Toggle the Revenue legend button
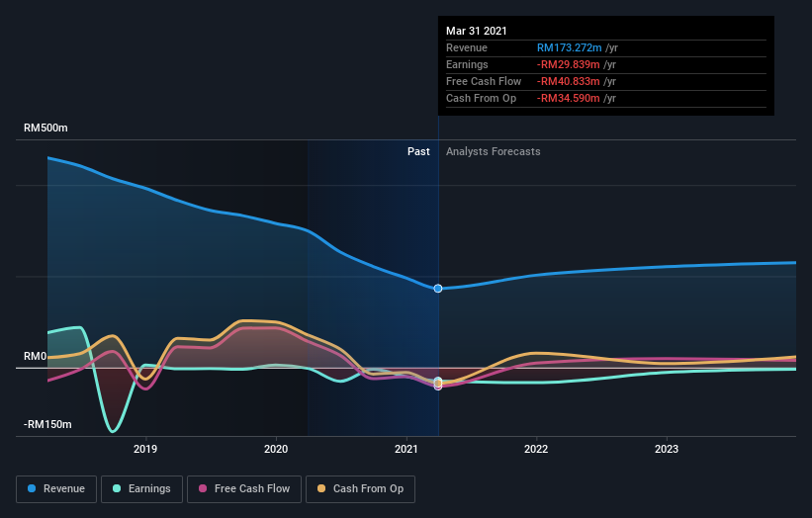This screenshot has width=812, height=518. 56,489
